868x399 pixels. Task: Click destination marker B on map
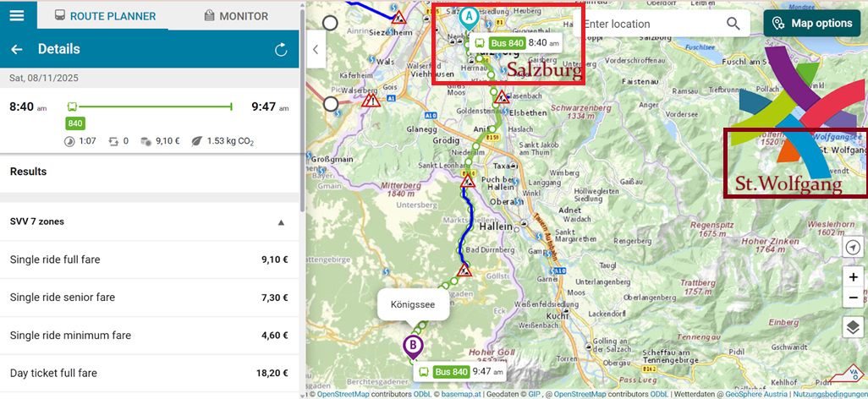click(x=413, y=345)
